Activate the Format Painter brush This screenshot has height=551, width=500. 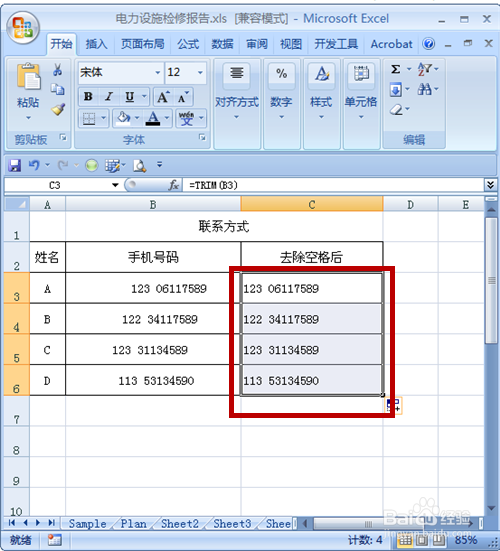click(58, 109)
